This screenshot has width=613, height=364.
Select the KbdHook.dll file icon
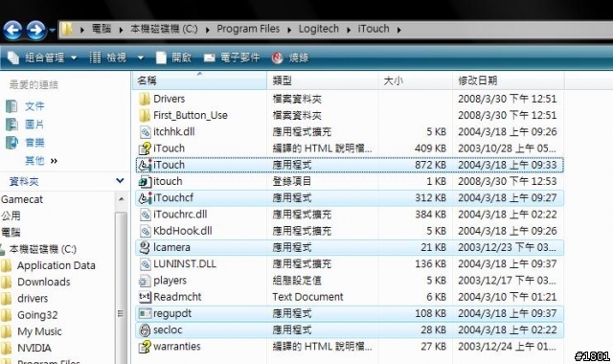pos(145,231)
